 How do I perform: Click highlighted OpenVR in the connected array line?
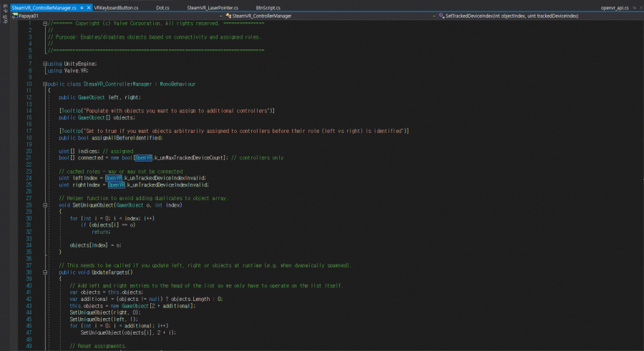[144, 158]
